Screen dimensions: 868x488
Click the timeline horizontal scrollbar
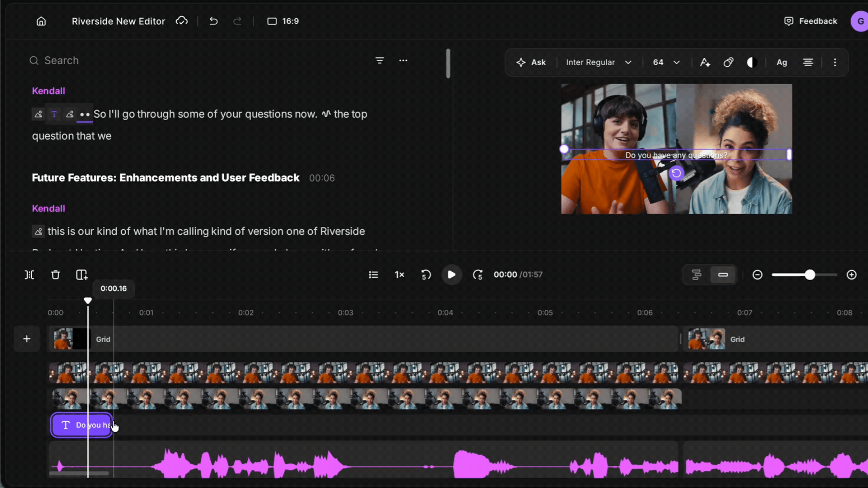[x=79, y=474]
